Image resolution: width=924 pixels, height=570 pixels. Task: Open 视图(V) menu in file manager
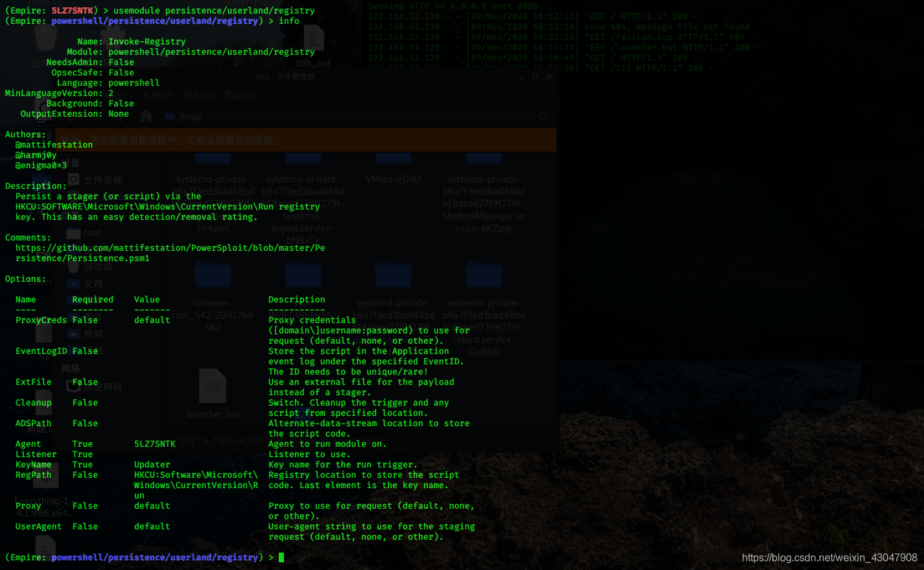(x=157, y=95)
